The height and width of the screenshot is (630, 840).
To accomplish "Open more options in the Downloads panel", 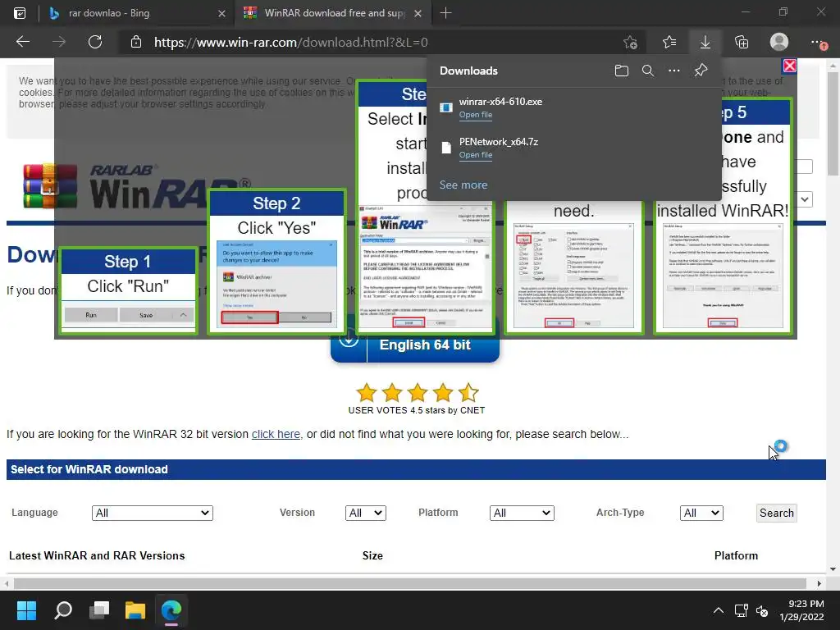I will (x=674, y=71).
